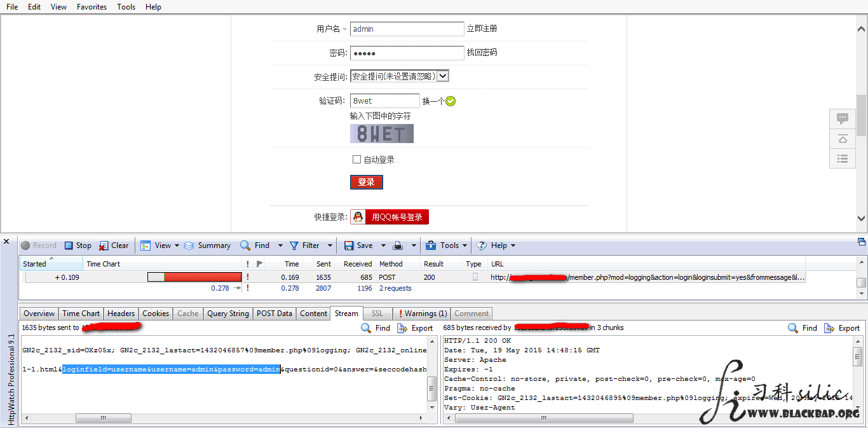Open the list sidebar icon
Screen dimensions: 868x428
(843, 159)
